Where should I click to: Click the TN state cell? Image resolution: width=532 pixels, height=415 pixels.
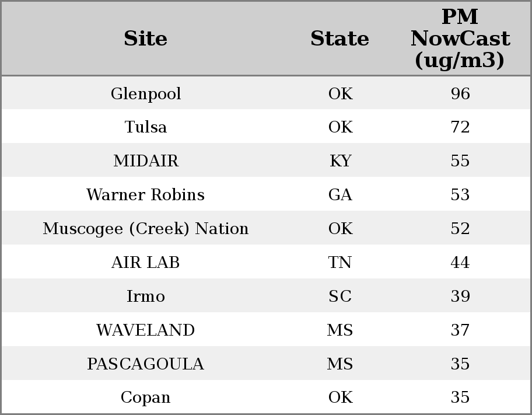[x=340, y=263]
